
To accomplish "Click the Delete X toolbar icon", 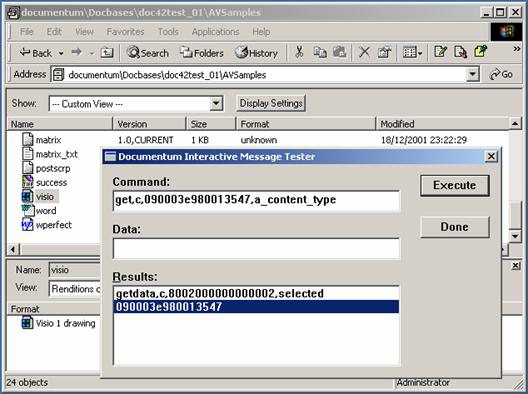I will (364, 52).
